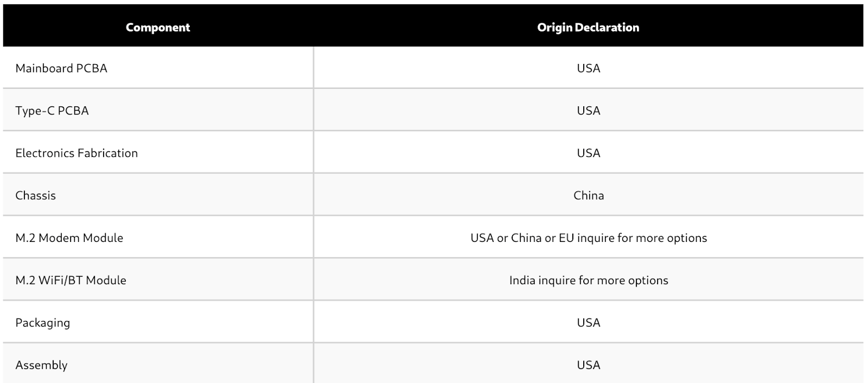Click 'India inquire for more options' text
The image size is (868, 383).
589,280
